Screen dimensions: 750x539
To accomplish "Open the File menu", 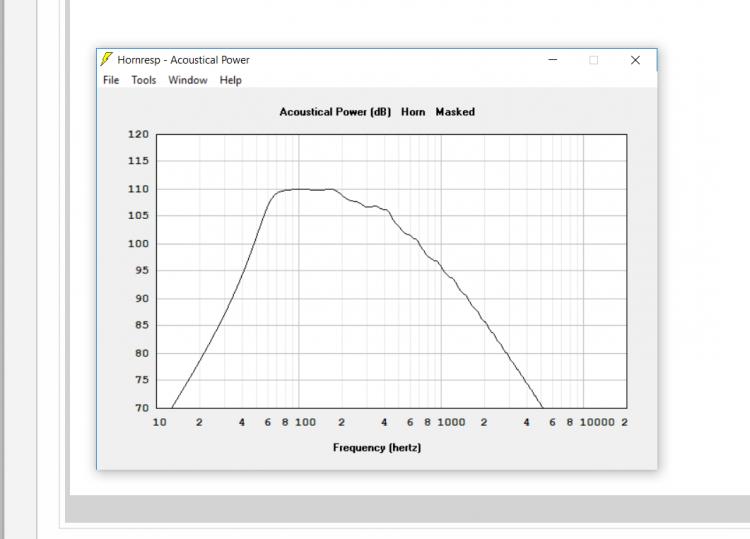I will coord(111,80).
